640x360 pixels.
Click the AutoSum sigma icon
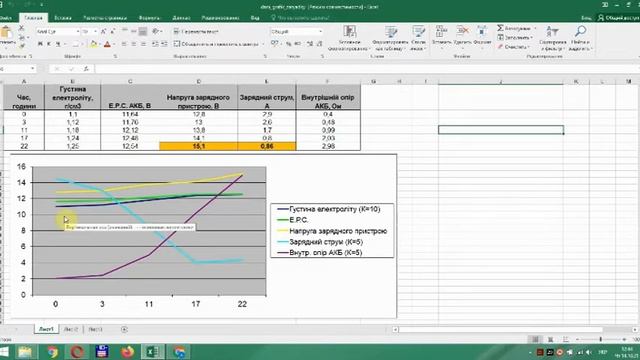500,28
